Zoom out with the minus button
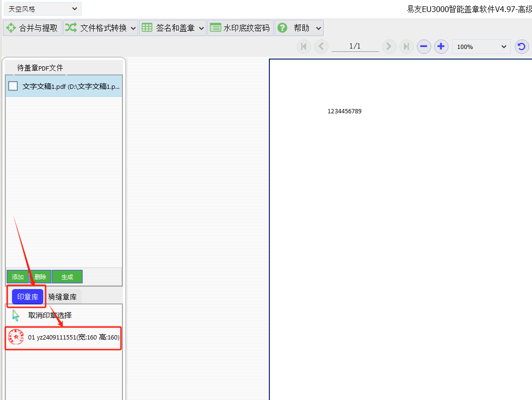This screenshot has height=400, width=532. pyautogui.click(x=424, y=47)
